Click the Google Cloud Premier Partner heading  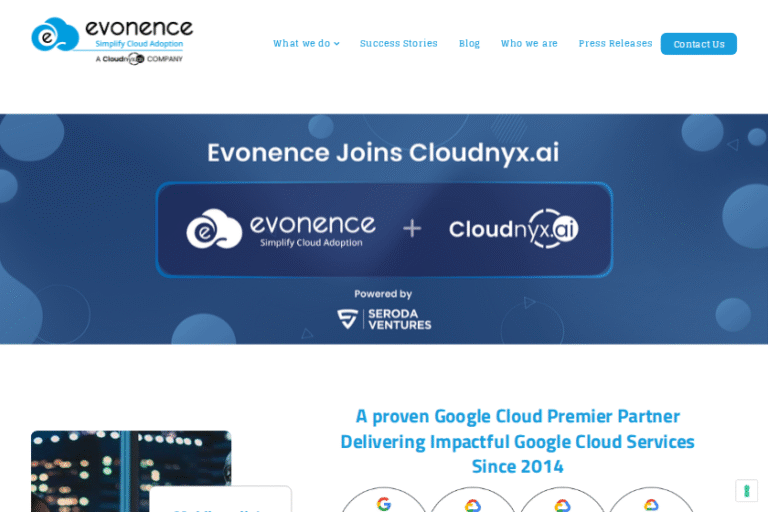pos(517,441)
